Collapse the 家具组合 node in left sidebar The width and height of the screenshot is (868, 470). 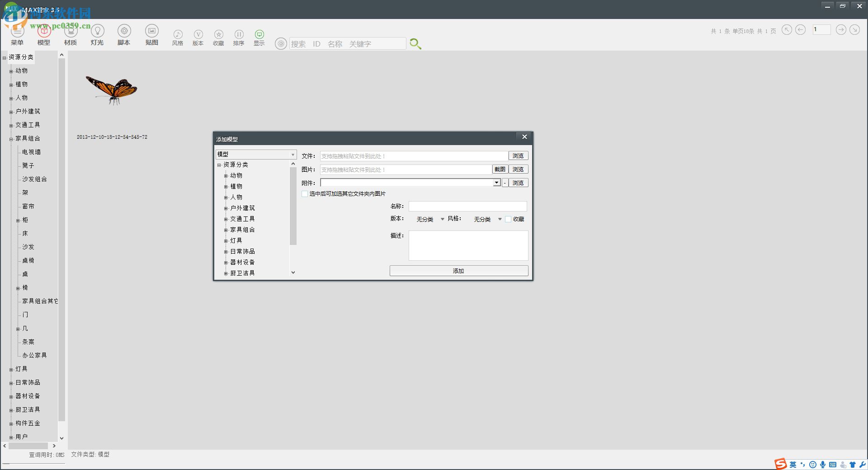[x=11, y=139]
